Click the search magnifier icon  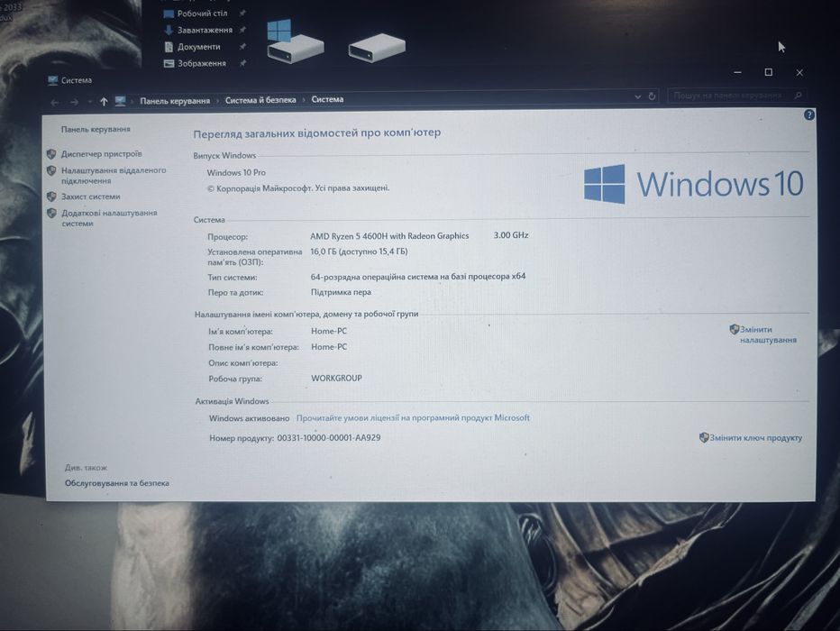(799, 96)
